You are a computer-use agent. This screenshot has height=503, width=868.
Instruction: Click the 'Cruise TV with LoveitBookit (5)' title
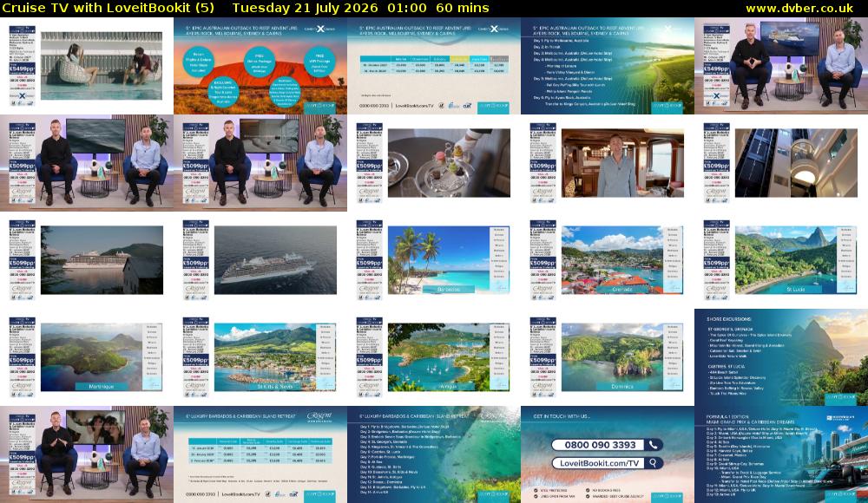click(108, 9)
